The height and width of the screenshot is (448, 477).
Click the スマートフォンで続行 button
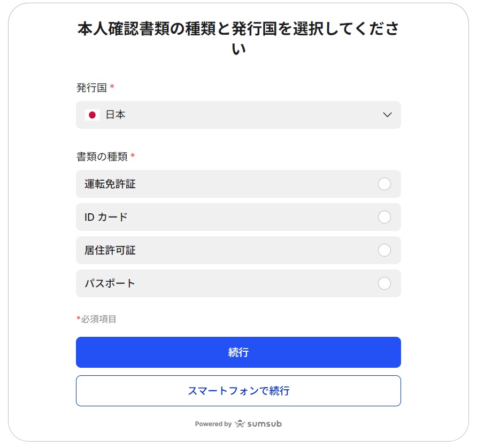click(x=238, y=391)
